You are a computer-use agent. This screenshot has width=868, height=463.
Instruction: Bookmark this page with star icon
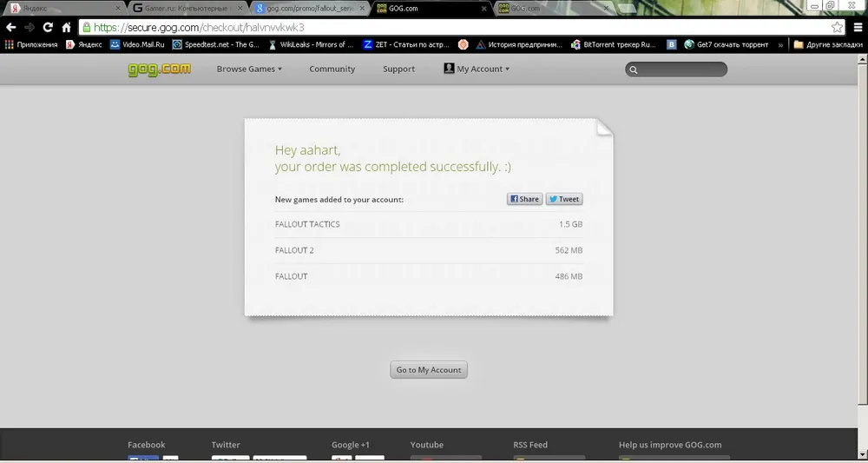(x=837, y=27)
